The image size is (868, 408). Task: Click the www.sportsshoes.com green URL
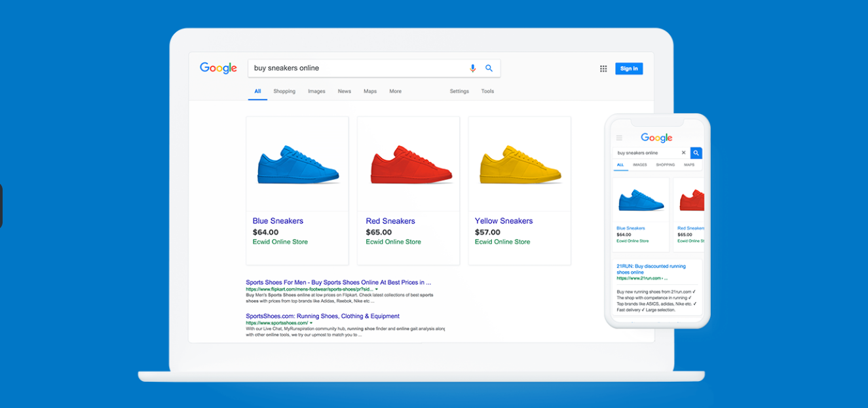(x=276, y=323)
